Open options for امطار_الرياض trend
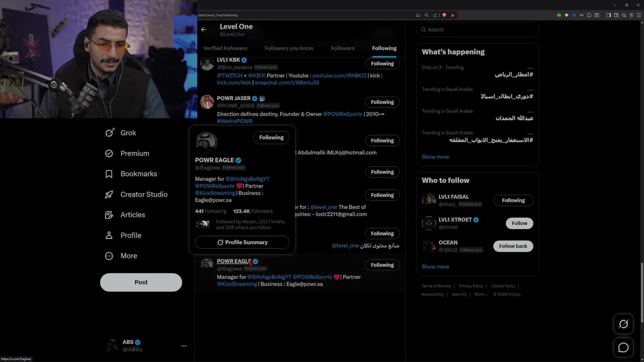 tap(530, 67)
